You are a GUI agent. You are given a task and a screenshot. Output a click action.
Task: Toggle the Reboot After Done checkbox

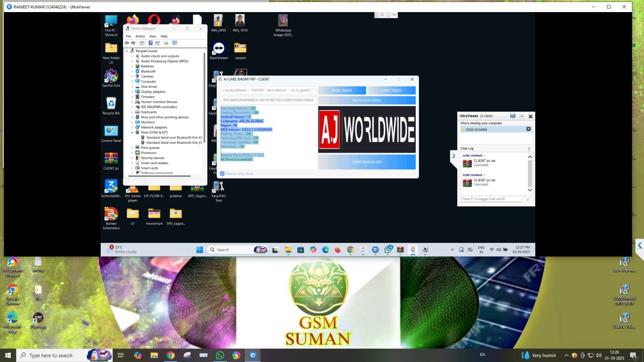(x=222, y=174)
